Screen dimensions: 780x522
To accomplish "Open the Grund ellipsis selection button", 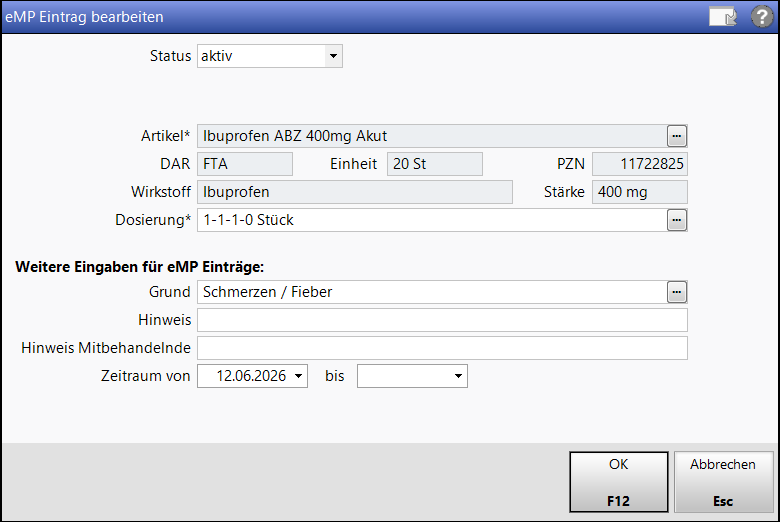I will click(x=677, y=292).
